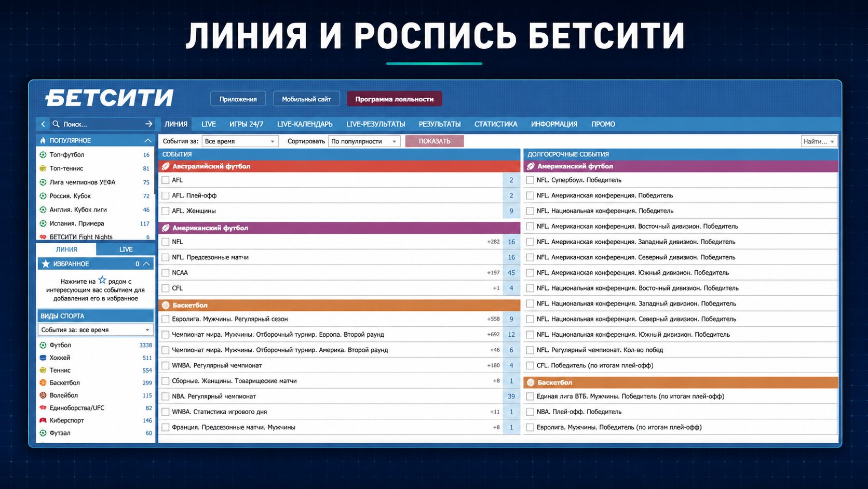Open the БЕТСИТИ Fight Nights link
Image resolution: width=868 pixels, height=489 pixels.
(x=81, y=237)
